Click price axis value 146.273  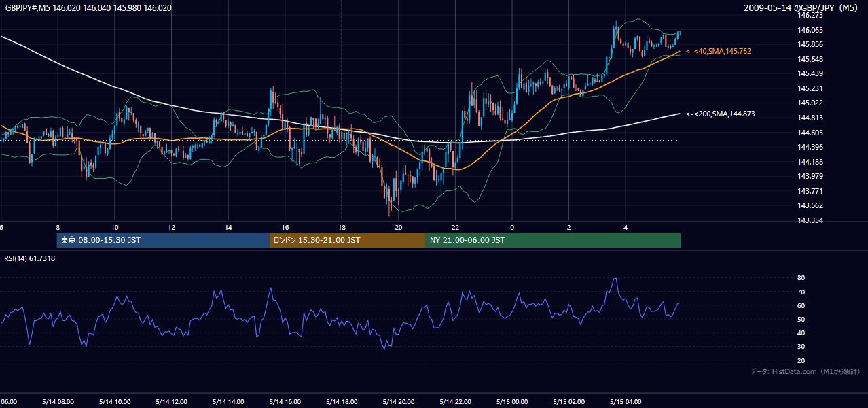coord(811,15)
